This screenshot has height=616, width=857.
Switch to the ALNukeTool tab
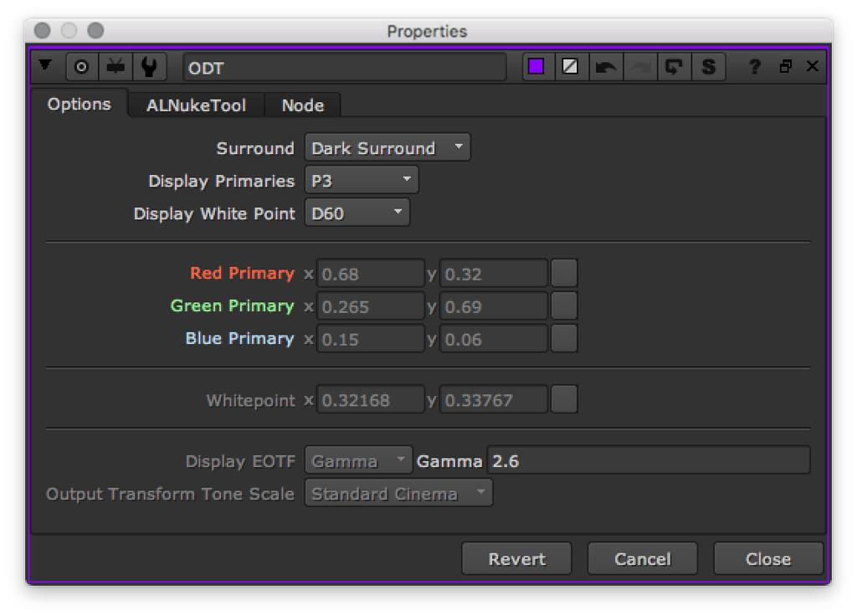pos(196,105)
